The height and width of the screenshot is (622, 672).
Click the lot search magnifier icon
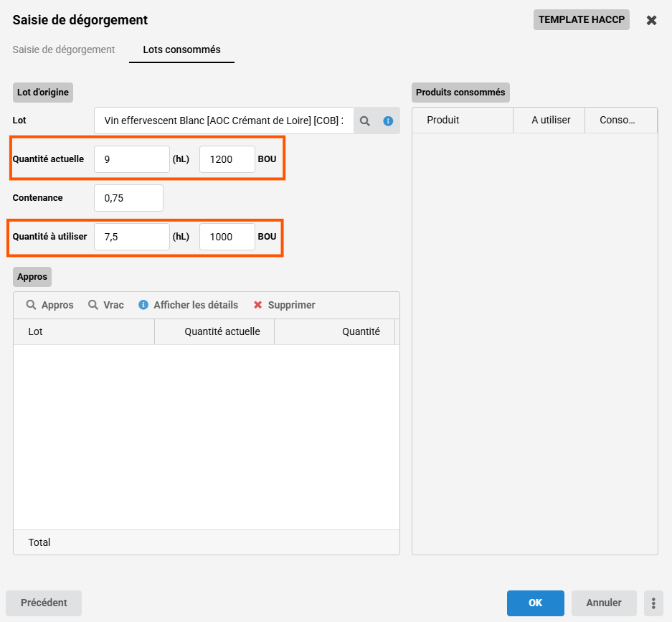pos(365,121)
